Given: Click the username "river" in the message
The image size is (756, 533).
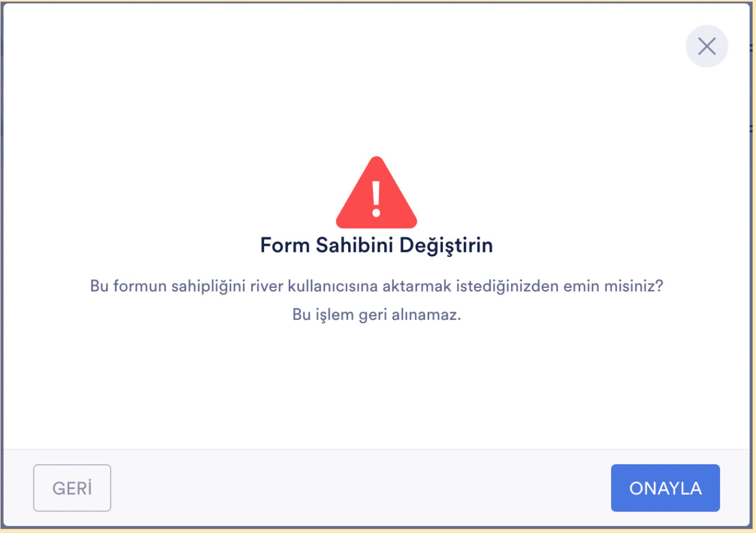Looking at the screenshot, I should 267,286.
